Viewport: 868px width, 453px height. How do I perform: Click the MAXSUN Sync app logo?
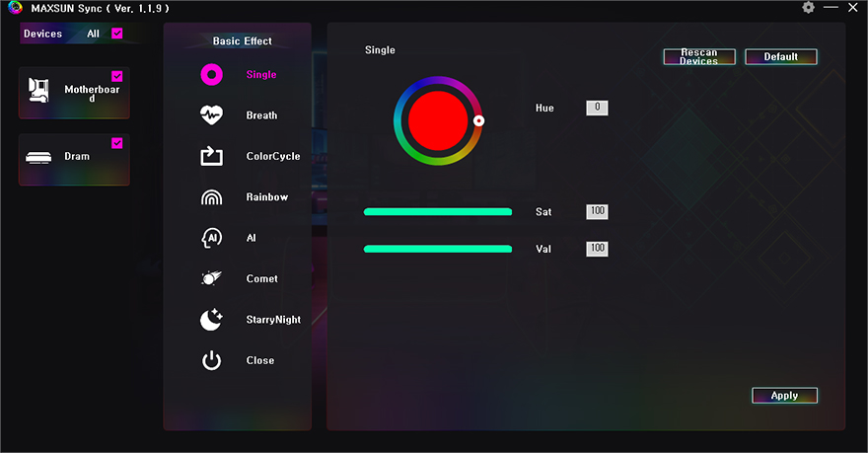[x=15, y=8]
